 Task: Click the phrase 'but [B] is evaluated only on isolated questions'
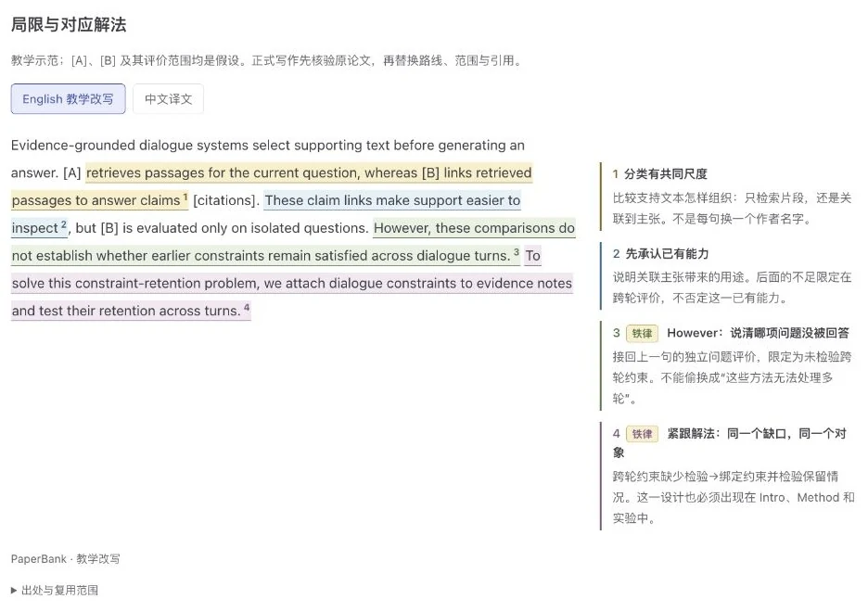tap(222, 228)
